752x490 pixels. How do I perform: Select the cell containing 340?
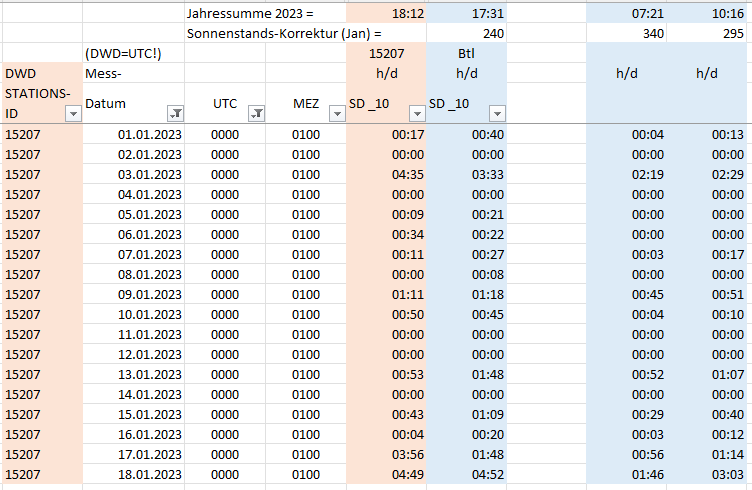pyautogui.click(x=626, y=33)
